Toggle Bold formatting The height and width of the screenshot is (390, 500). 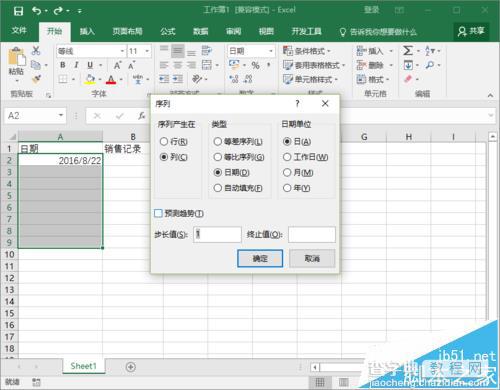click(63, 65)
